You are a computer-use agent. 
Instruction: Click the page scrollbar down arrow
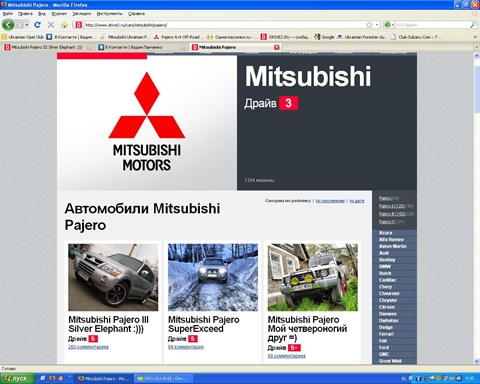coord(476,361)
